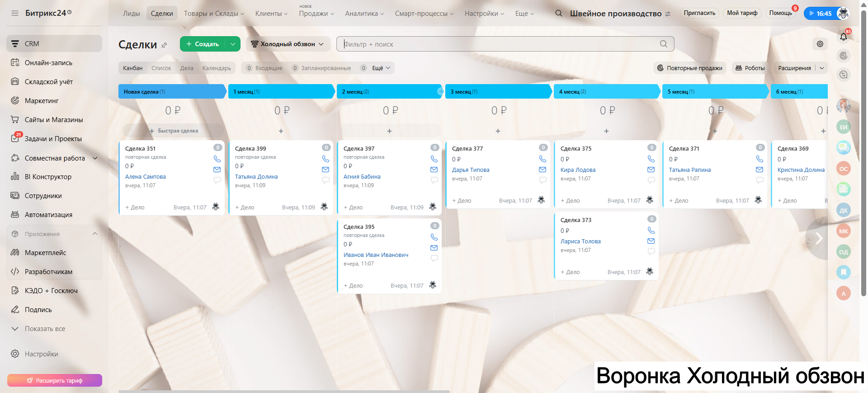Click the Роботы button
Screen dimensions: 868x393
pos(750,68)
